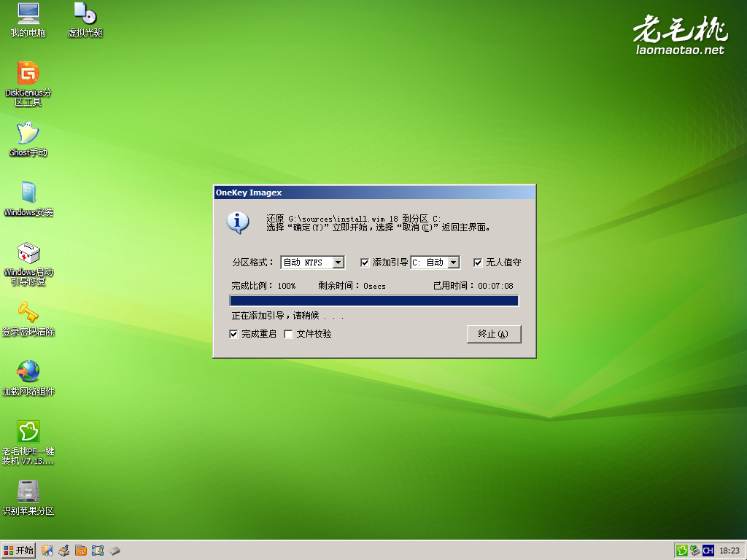The image size is (747, 560).
Task: Click the 已用时间 00:07:08 text
Action: click(473, 286)
